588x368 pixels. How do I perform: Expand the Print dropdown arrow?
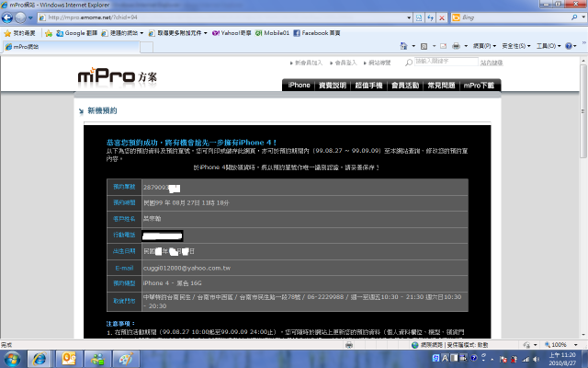(x=466, y=46)
